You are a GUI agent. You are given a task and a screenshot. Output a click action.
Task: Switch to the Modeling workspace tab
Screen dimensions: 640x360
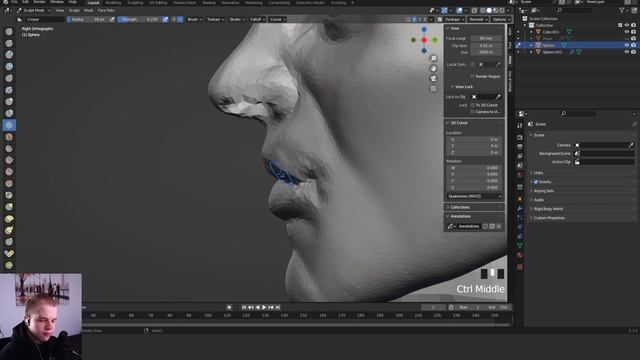click(113, 2)
